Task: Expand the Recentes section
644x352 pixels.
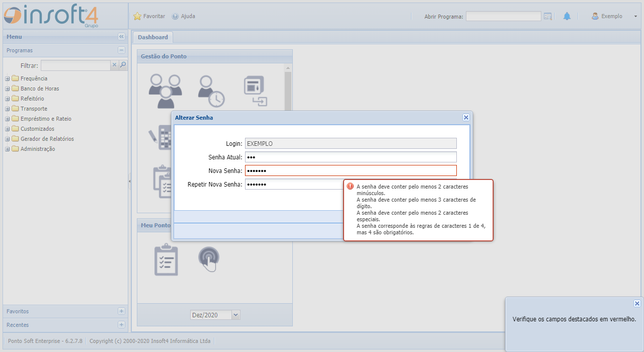Action: [121, 325]
